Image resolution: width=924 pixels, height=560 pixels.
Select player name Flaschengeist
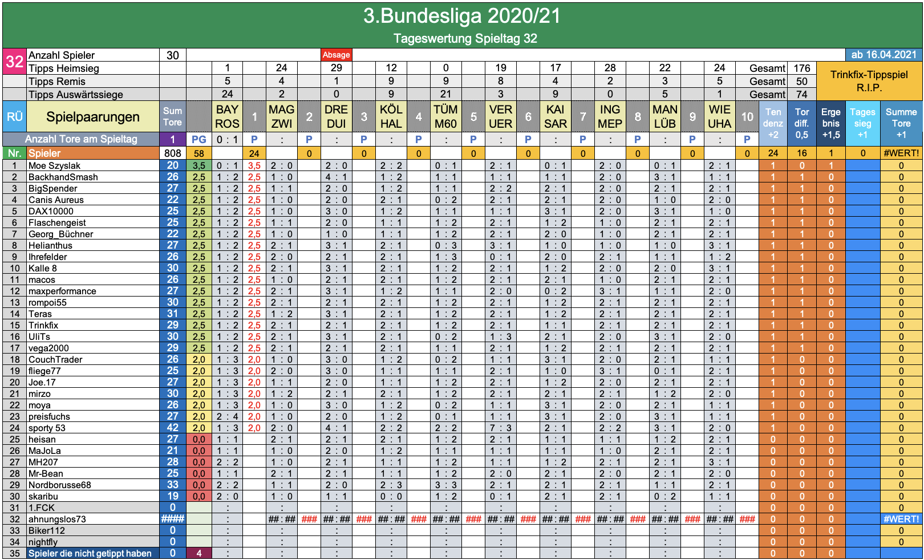point(58,222)
